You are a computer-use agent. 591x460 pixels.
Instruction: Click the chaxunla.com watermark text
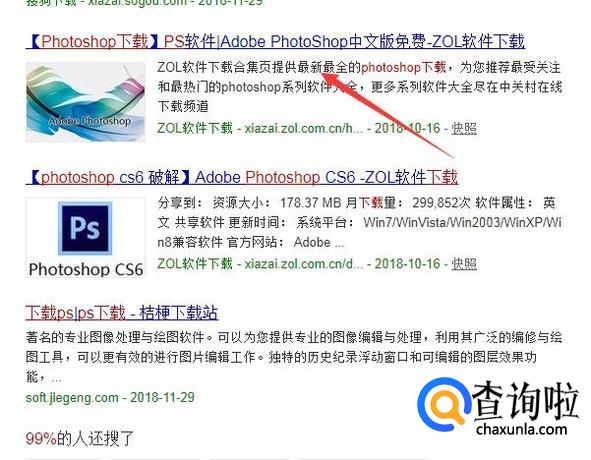521,429
